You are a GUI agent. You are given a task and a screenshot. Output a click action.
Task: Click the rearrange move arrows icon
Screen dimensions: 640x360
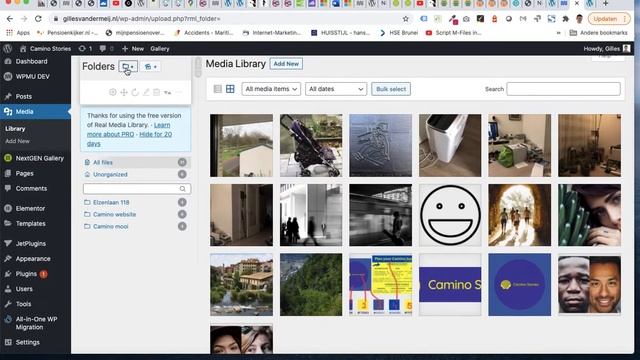point(124,92)
